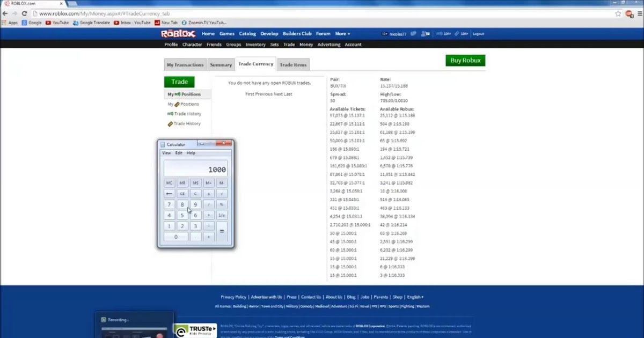Open Robux Trade History in sidebar
This screenshot has width=644, height=338.
tap(184, 114)
